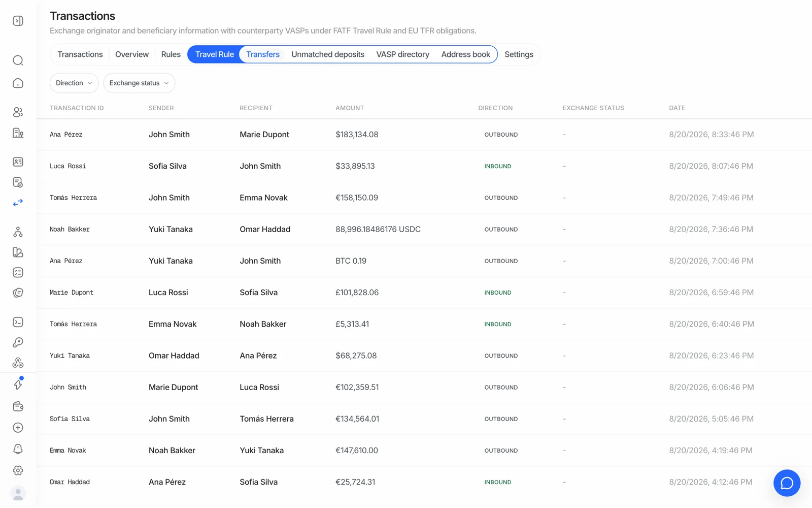Click the £5,313.41 amount cell
This screenshot has width=812, height=508.
click(x=352, y=324)
